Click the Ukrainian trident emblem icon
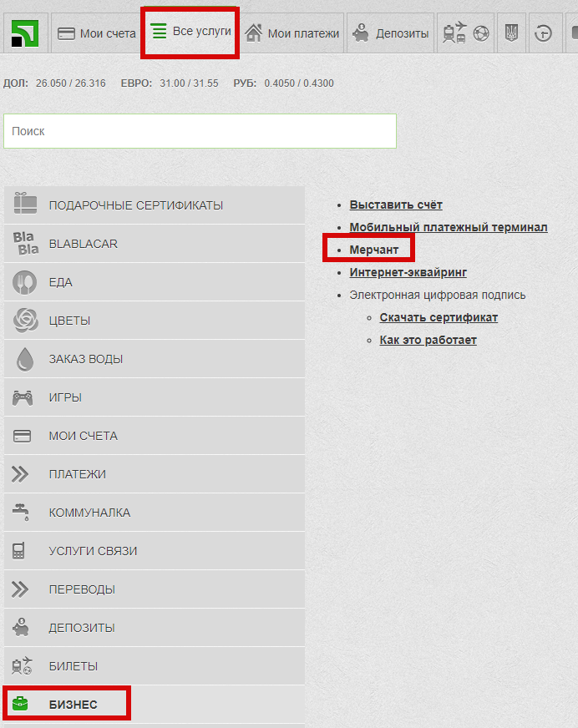Image resolution: width=578 pixels, height=728 pixels. 511,33
